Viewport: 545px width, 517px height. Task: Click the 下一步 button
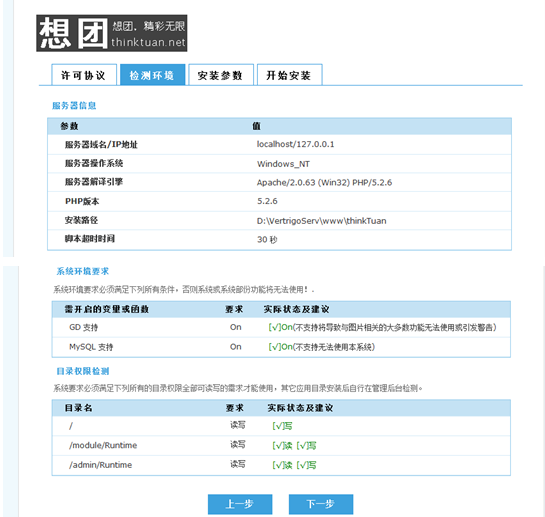pos(321,504)
